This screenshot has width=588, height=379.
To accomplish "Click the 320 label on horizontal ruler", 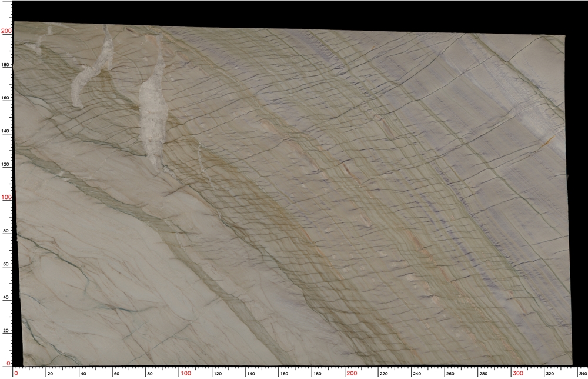I will coord(550,374).
